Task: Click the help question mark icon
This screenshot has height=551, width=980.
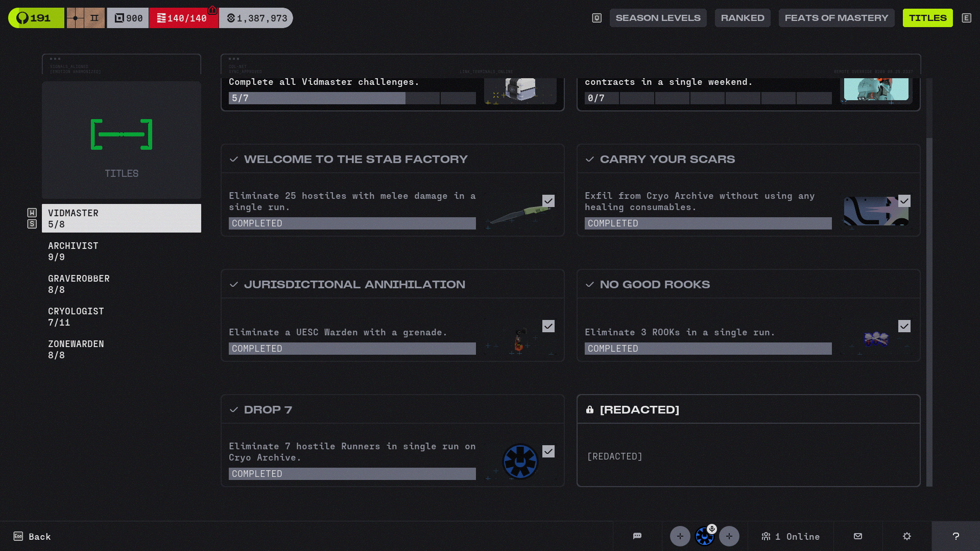Action: 955,536
